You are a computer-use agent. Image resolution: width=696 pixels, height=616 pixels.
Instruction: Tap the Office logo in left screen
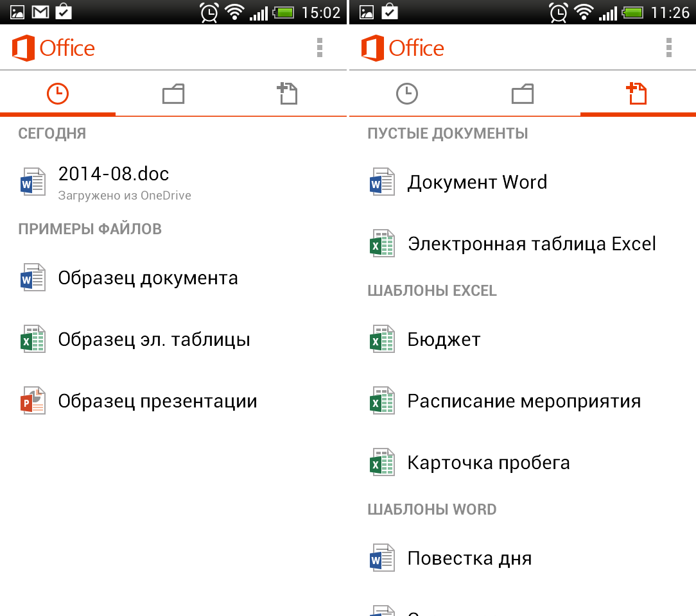point(53,48)
